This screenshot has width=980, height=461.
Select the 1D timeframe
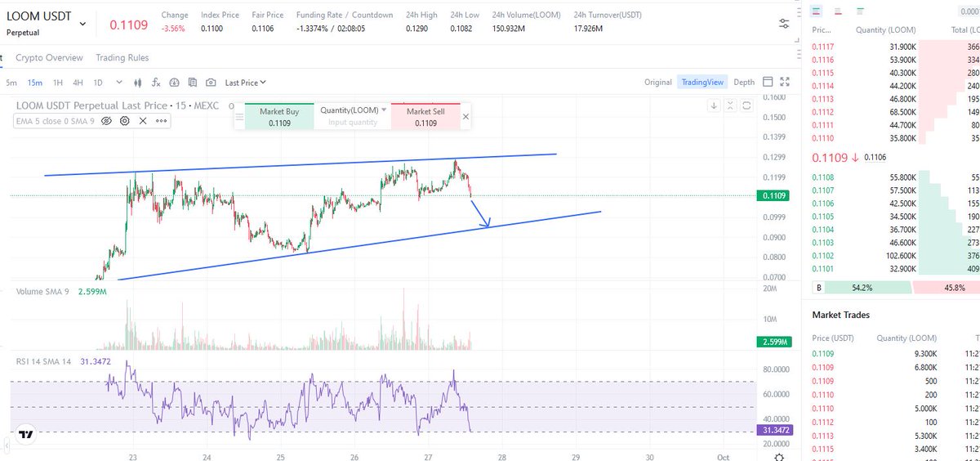pyautogui.click(x=98, y=83)
